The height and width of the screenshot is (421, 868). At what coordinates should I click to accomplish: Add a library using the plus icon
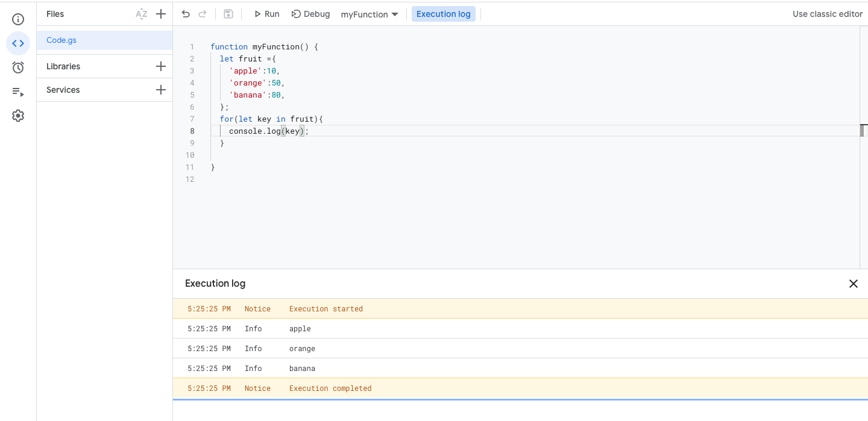pyautogui.click(x=161, y=66)
